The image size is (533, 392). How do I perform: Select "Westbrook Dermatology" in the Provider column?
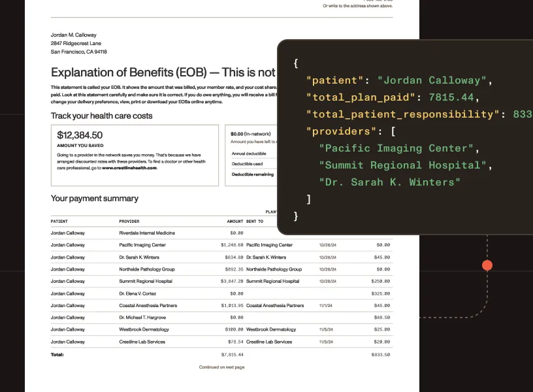pos(144,329)
